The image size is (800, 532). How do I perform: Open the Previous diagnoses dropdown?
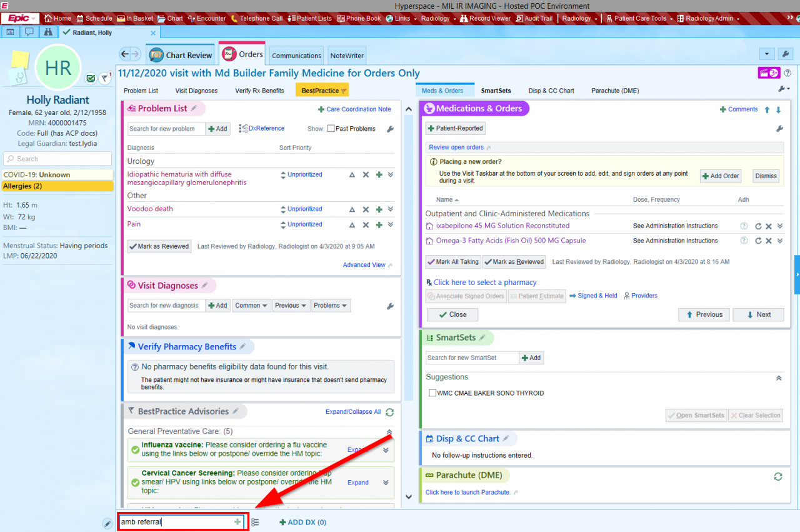pyautogui.click(x=291, y=306)
